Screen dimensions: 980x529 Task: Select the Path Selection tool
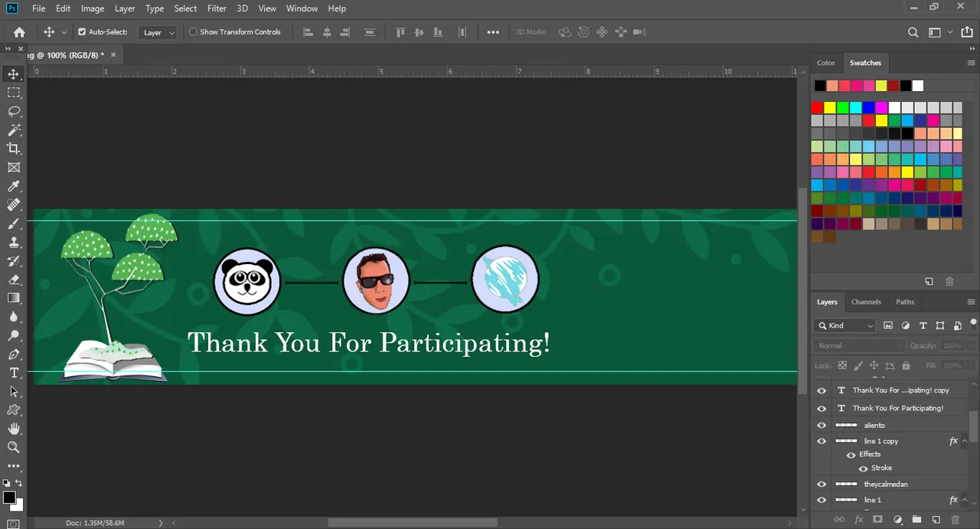[14, 391]
